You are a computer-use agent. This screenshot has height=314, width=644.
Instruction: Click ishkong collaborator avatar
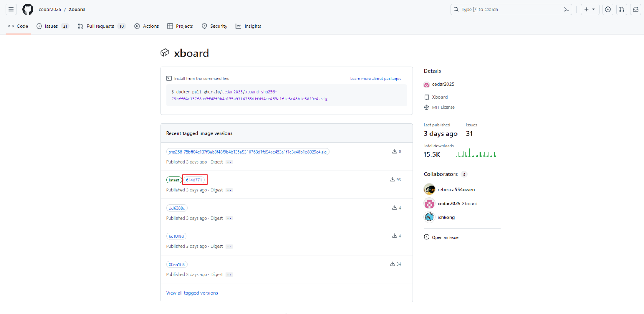coord(429,217)
